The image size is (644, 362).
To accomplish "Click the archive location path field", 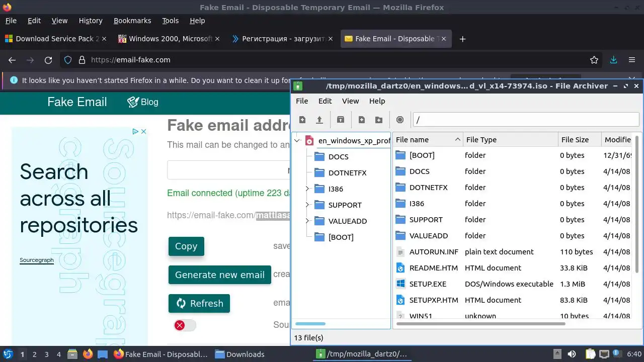I will (x=526, y=120).
